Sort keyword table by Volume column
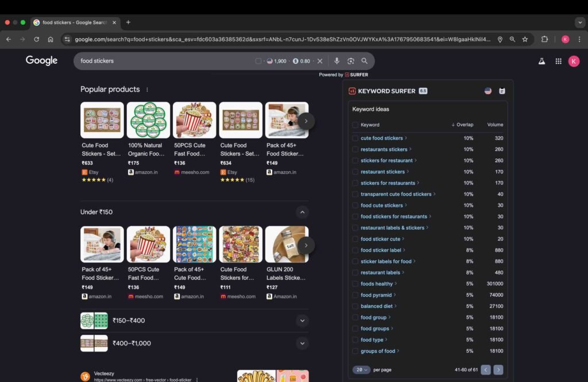The width and height of the screenshot is (588, 382). click(x=494, y=125)
